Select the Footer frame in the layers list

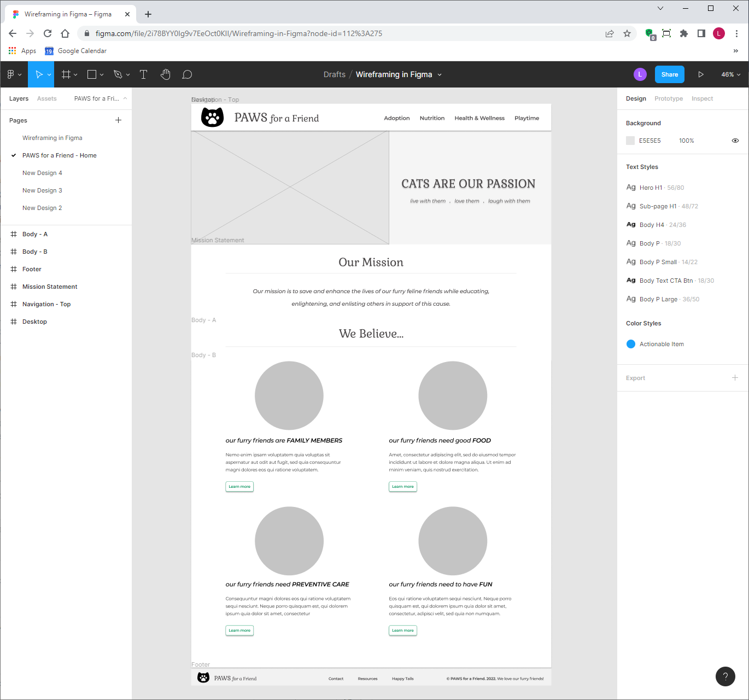coord(32,269)
